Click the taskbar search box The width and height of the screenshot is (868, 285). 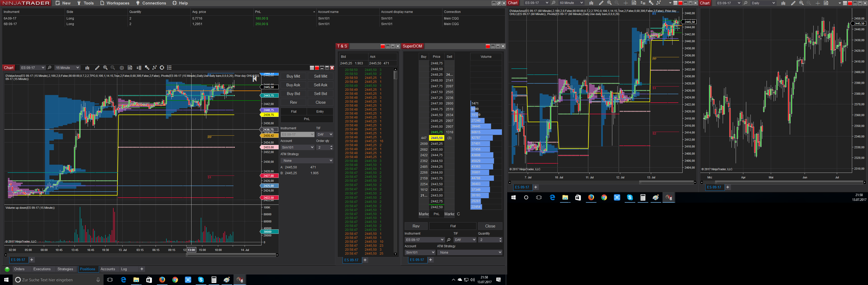58,280
